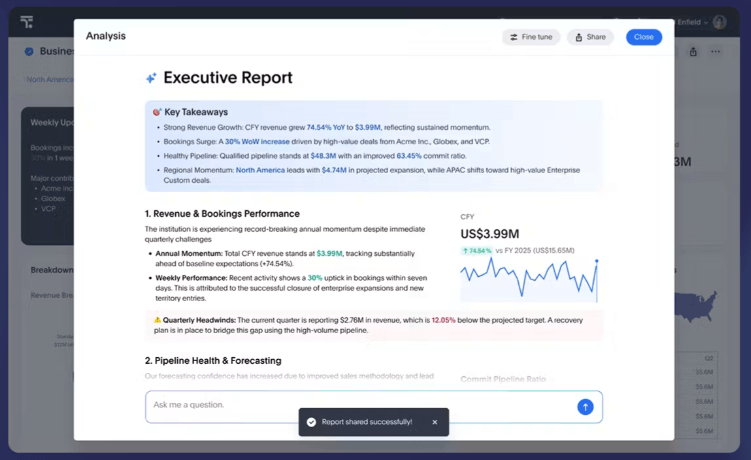The width and height of the screenshot is (751, 460).
Task: Click the Fine tune button
Action: [531, 37]
